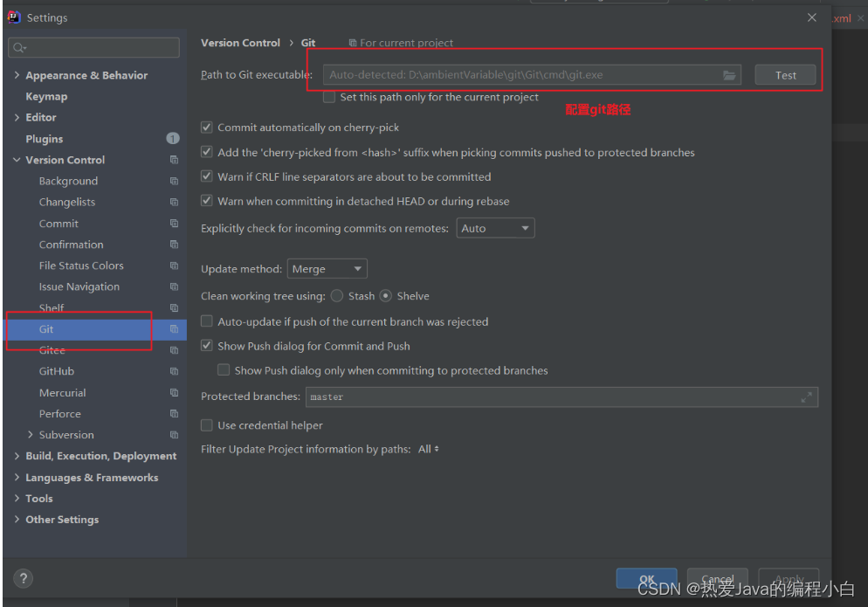
Task: Open the Filter Update Project paths All selector
Action: point(429,449)
